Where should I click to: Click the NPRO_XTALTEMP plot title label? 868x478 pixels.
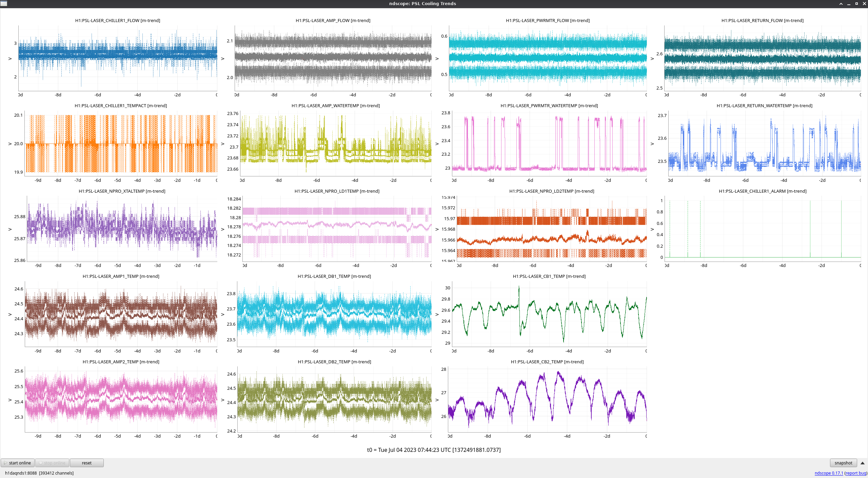122,191
